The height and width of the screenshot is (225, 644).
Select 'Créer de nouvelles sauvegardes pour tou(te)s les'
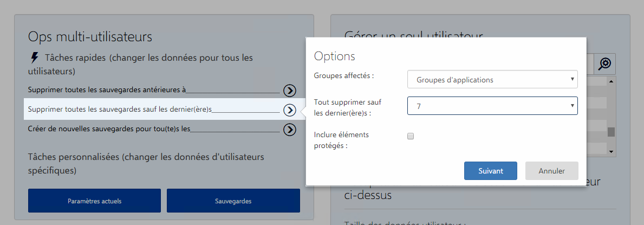pyautogui.click(x=108, y=129)
